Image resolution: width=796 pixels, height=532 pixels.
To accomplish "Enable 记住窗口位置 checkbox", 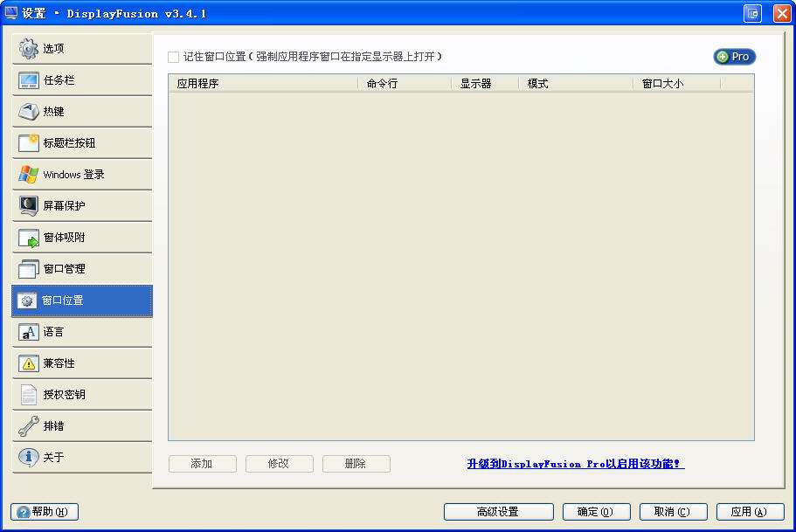I will pos(174,57).
